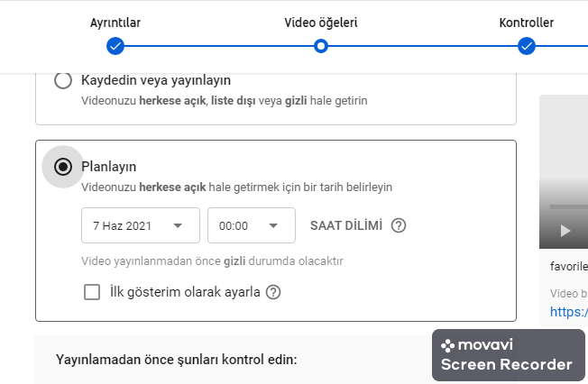Viewport: 588px width, 384px height.
Task: Play the video preview
Action: (x=565, y=231)
